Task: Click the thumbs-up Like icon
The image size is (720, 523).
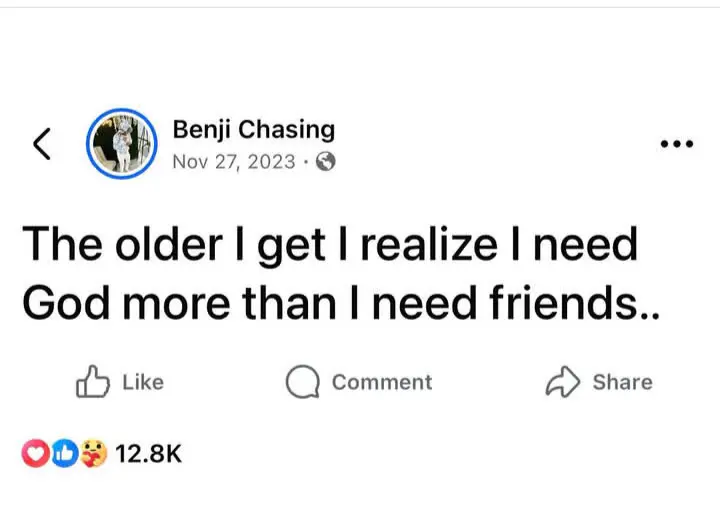Action: [93, 382]
